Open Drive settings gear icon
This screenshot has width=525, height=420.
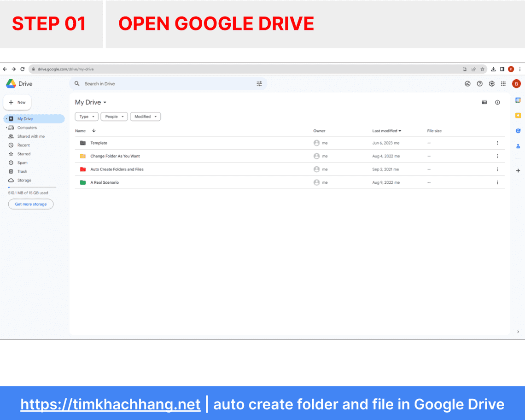click(491, 83)
